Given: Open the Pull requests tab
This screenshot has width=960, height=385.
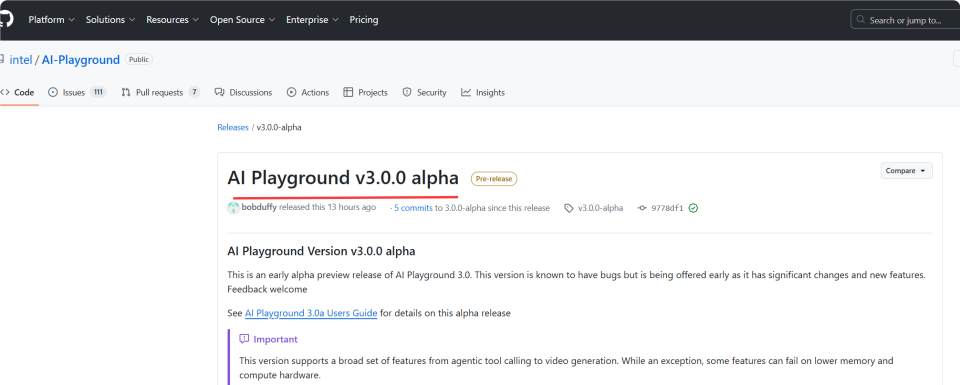Looking at the screenshot, I should click(x=160, y=92).
